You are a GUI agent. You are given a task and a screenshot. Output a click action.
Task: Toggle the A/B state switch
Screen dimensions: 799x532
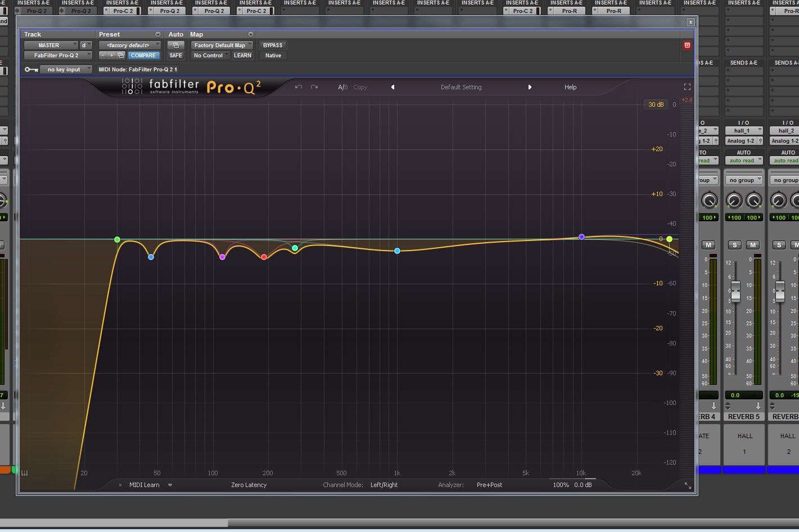343,87
